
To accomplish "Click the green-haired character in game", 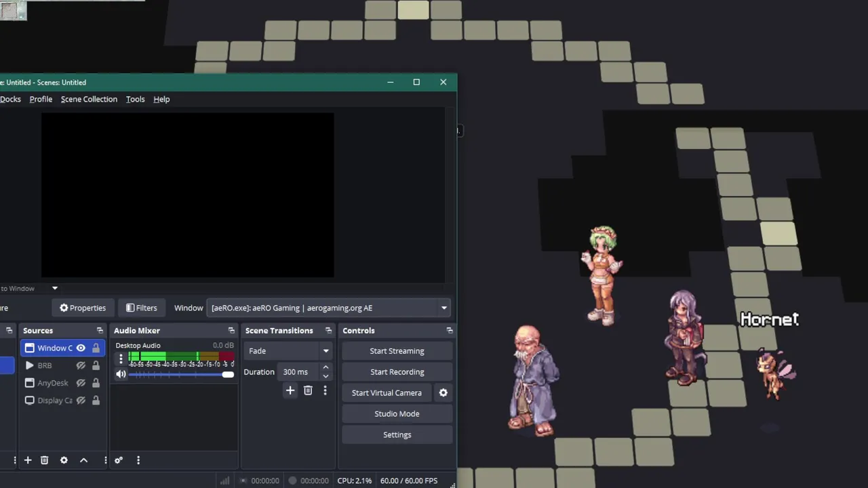I will 602,274.
